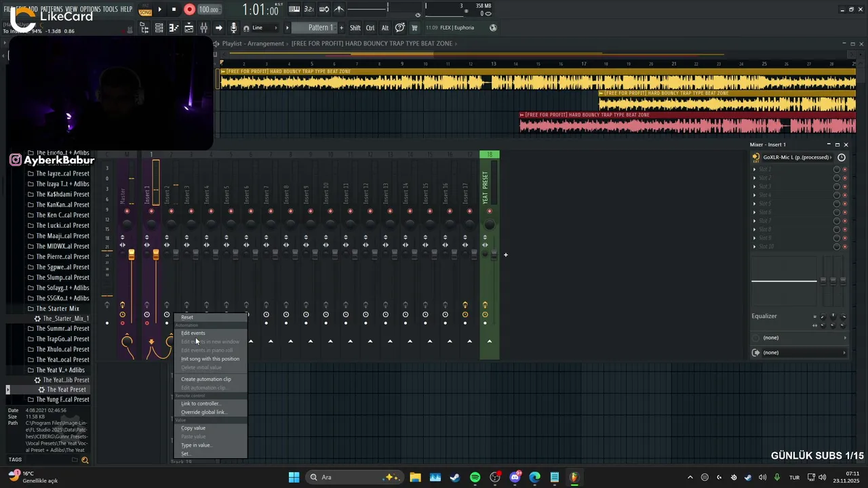
Task: Open the HELP menu
Action: (x=126, y=9)
